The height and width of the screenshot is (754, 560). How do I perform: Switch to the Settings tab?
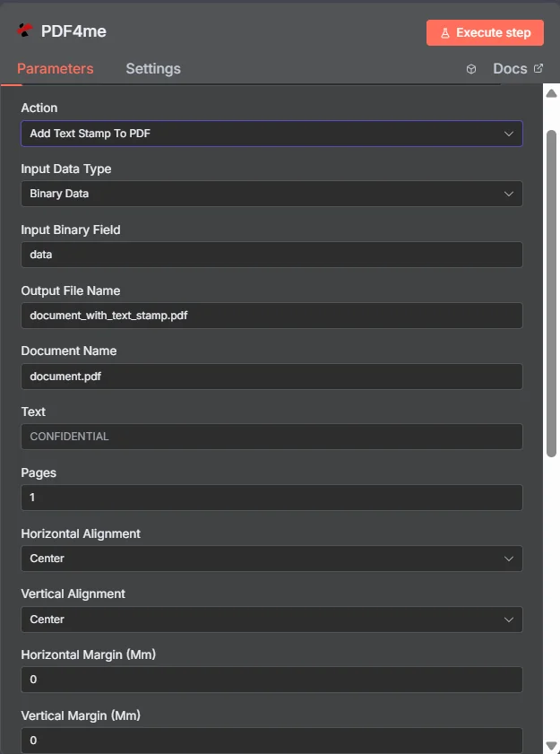[x=153, y=69]
